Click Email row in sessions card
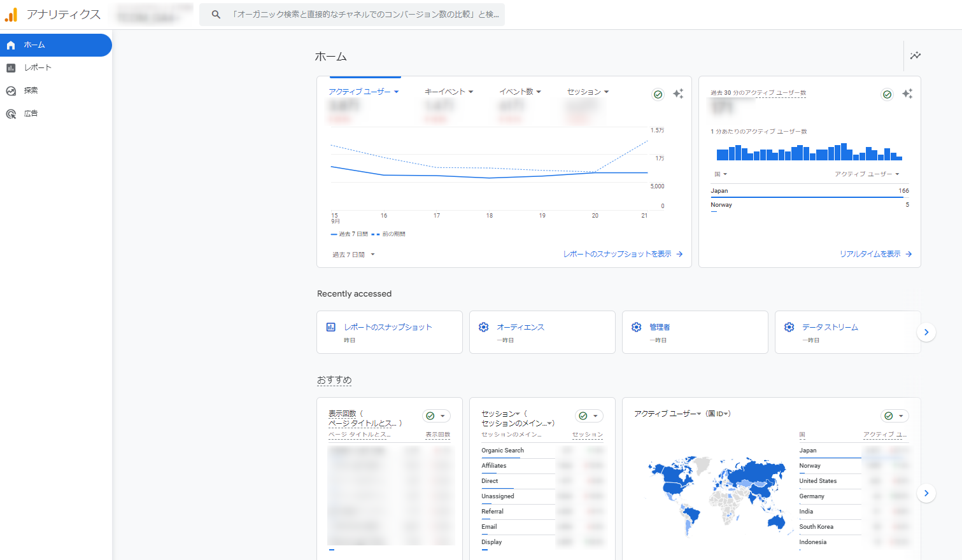The image size is (962, 560). point(542,527)
